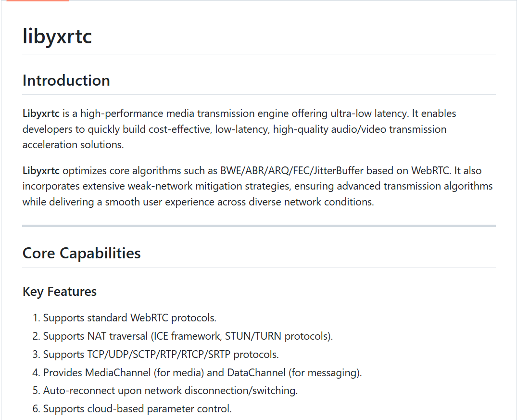Click the Key Features subheading

point(59,292)
